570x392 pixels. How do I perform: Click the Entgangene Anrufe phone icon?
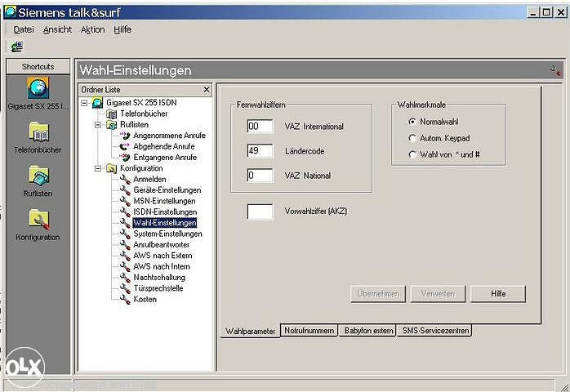(125, 158)
